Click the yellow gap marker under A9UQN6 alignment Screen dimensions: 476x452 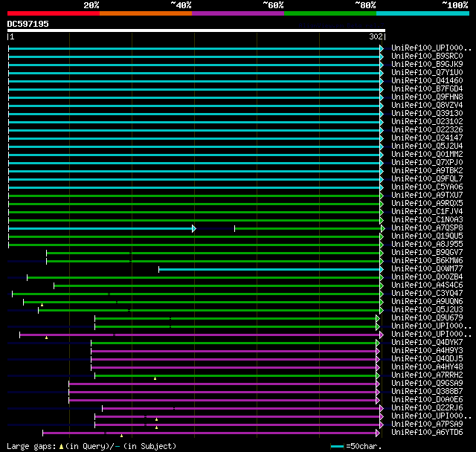42,305
